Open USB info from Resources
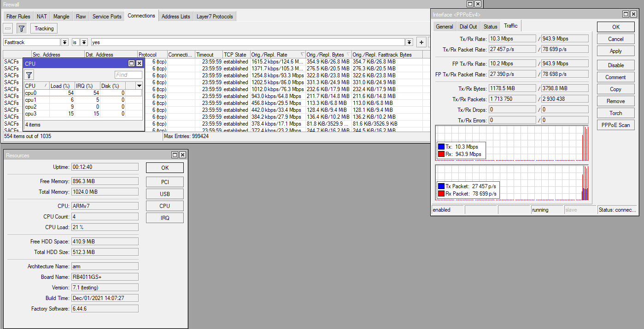Screen dimensions: 644x329 pos(165,194)
